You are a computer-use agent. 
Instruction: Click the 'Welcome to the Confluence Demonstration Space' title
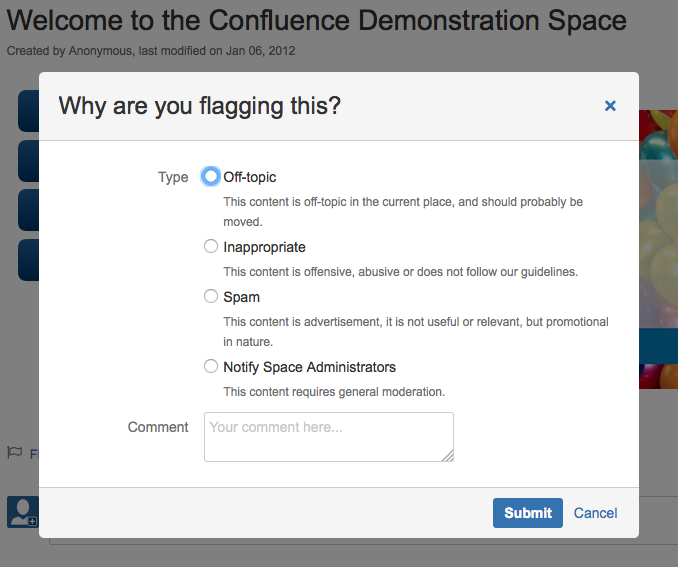pos(317,20)
